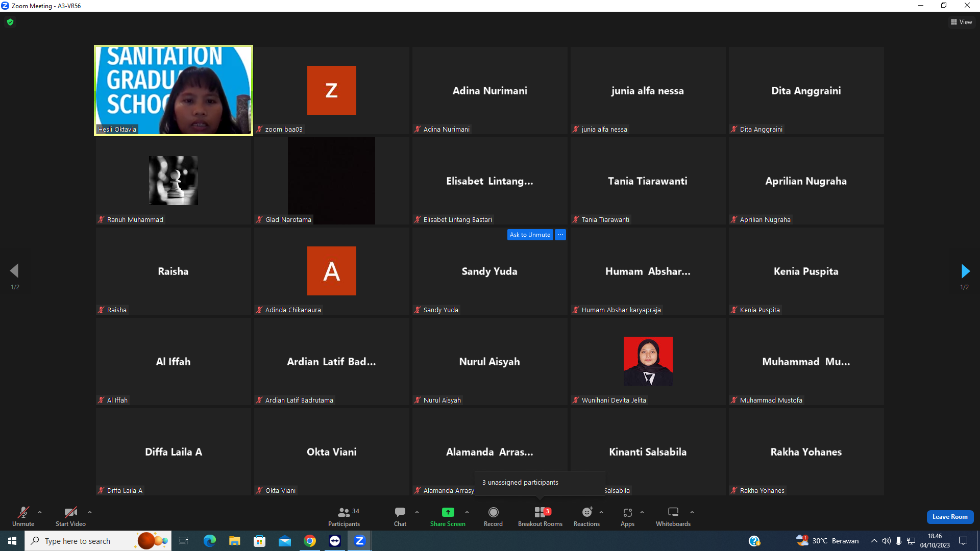Image resolution: width=980 pixels, height=551 pixels.
Task: Go to previous gallery page arrow
Action: (14, 270)
